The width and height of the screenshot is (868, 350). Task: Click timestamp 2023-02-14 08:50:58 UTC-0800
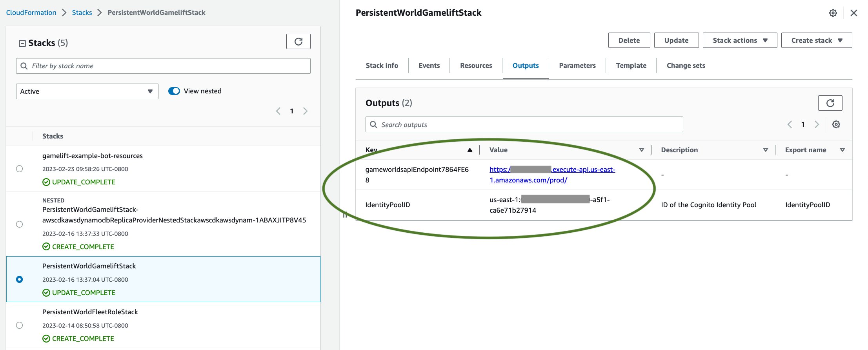coord(85,326)
